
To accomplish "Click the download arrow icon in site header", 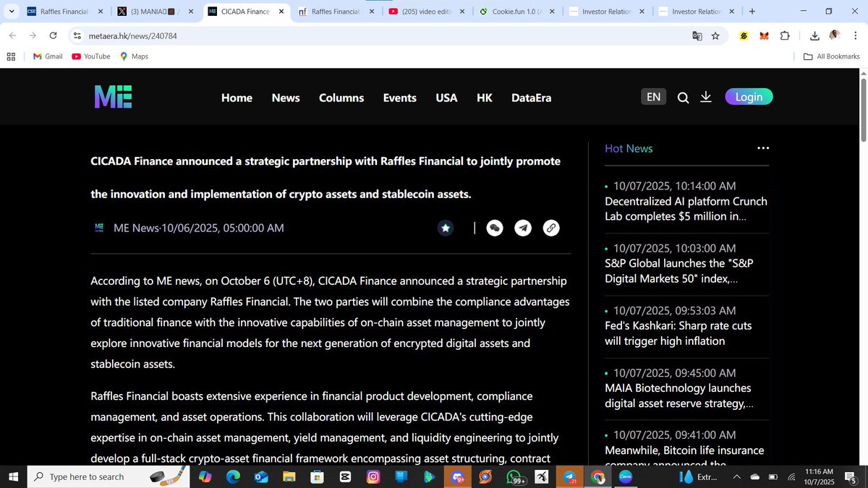I will tap(706, 97).
